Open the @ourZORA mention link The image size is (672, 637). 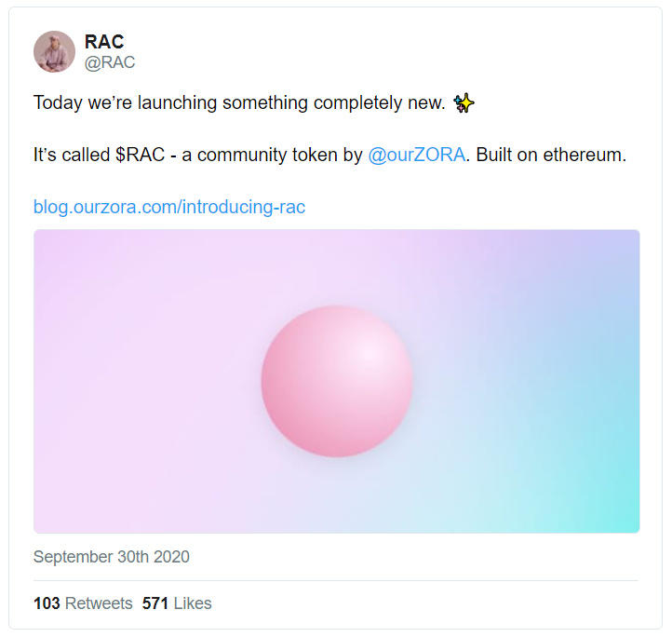[416, 155]
